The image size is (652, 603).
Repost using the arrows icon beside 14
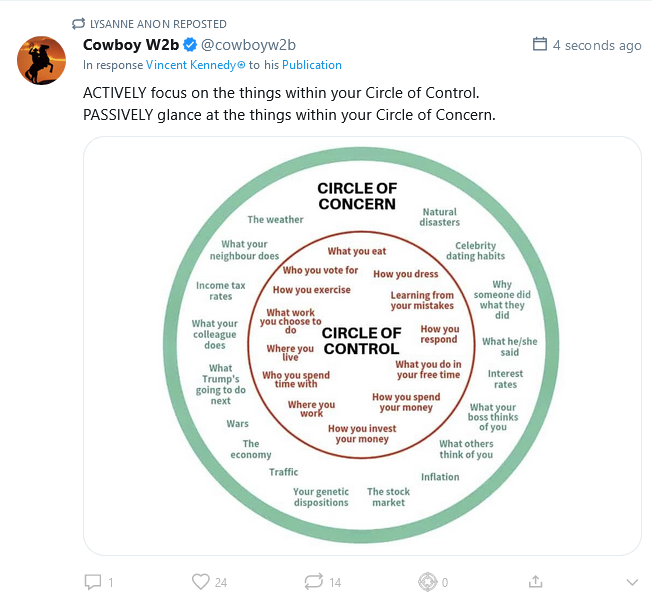[313, 581]
